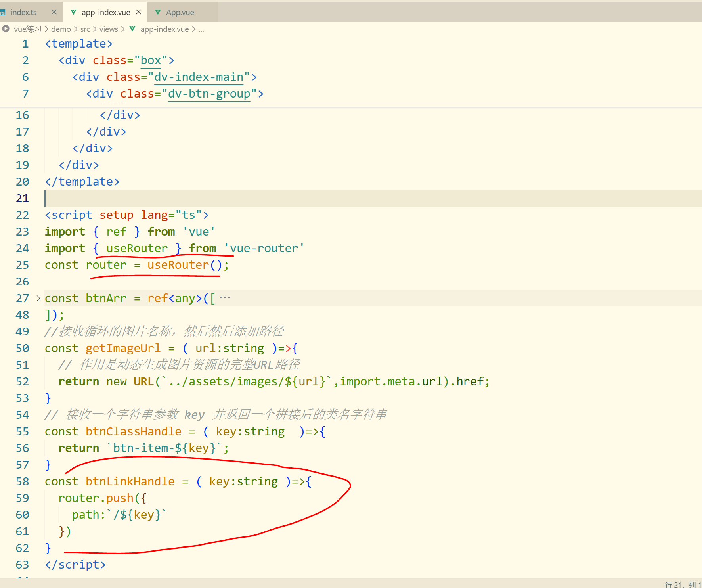
Task: Click sticky line with 'dv-index-main'
Action: [165, 77]
